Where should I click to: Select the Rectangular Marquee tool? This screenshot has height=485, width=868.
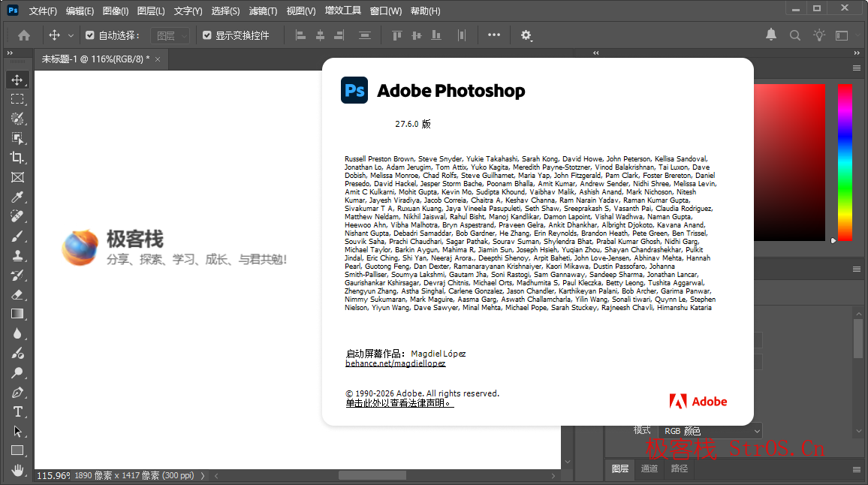[x=17, y=99]
